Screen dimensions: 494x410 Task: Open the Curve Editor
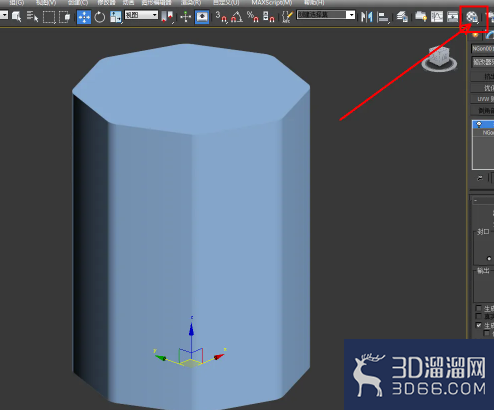[x=437, y=17]
